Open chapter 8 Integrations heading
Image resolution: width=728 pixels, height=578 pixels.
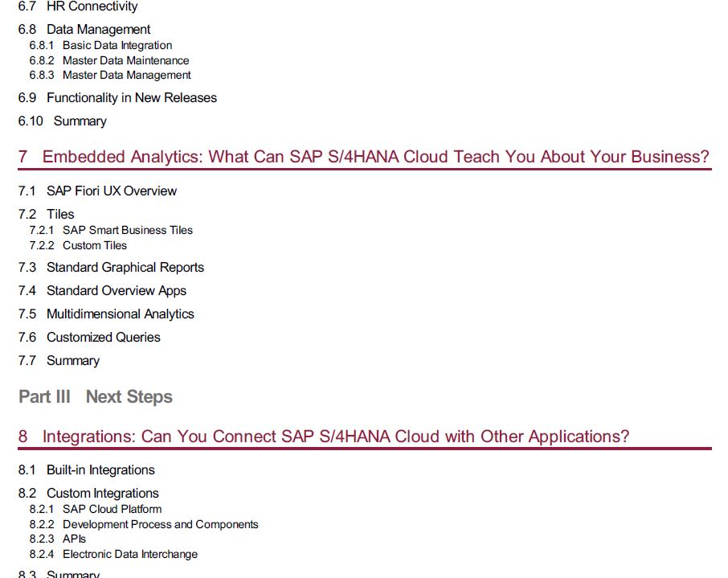pos(324,437)
